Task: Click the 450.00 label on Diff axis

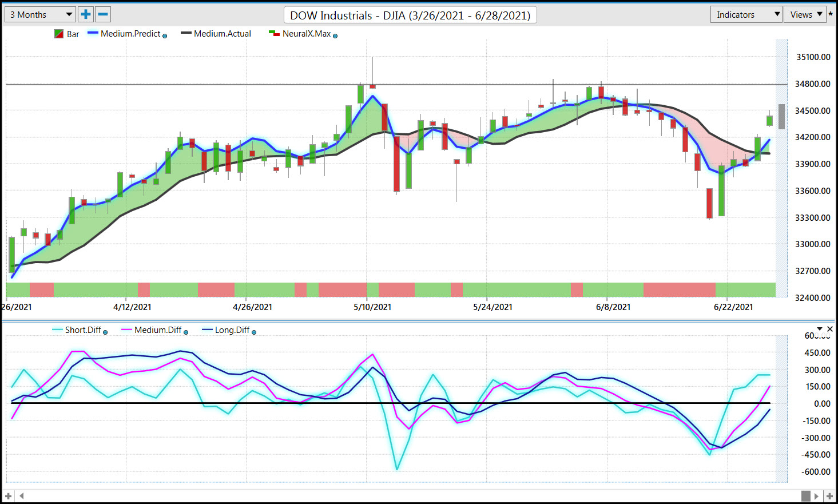Action: point(816,352)
